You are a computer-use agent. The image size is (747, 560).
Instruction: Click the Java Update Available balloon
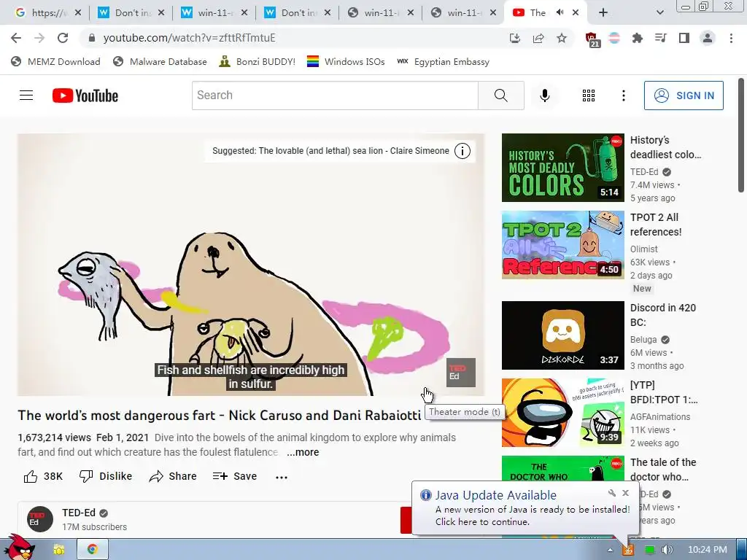click(x=525, y=508)
